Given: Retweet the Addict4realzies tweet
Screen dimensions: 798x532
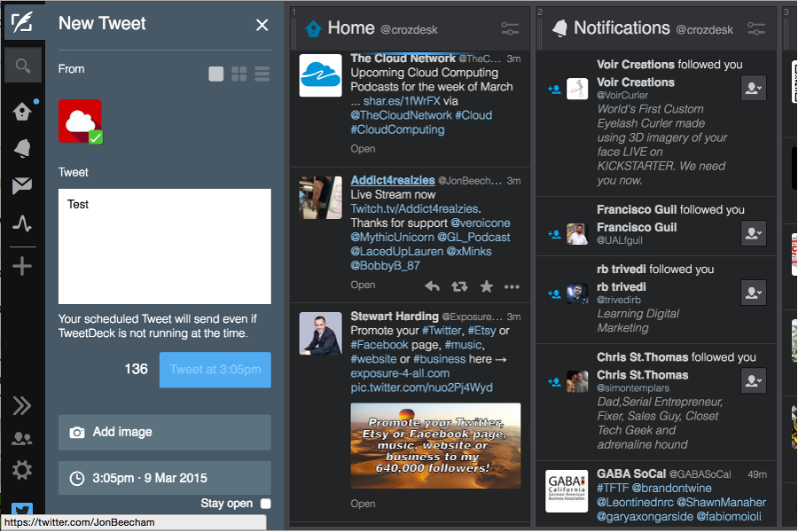Looking at the screenshot, I should coord(459,286).
